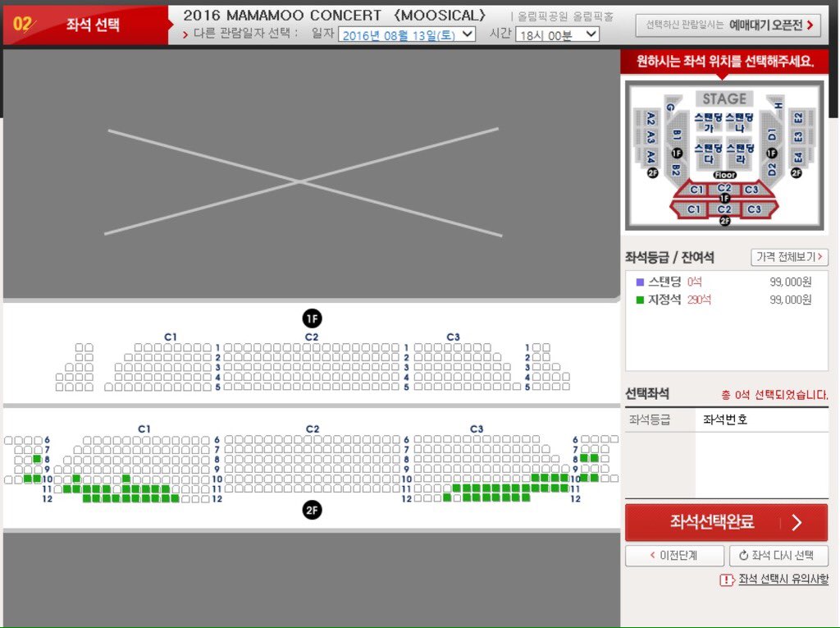Select section E3 on venue minimap
Screen dimensions: 840x628
(x=798, y=137)
